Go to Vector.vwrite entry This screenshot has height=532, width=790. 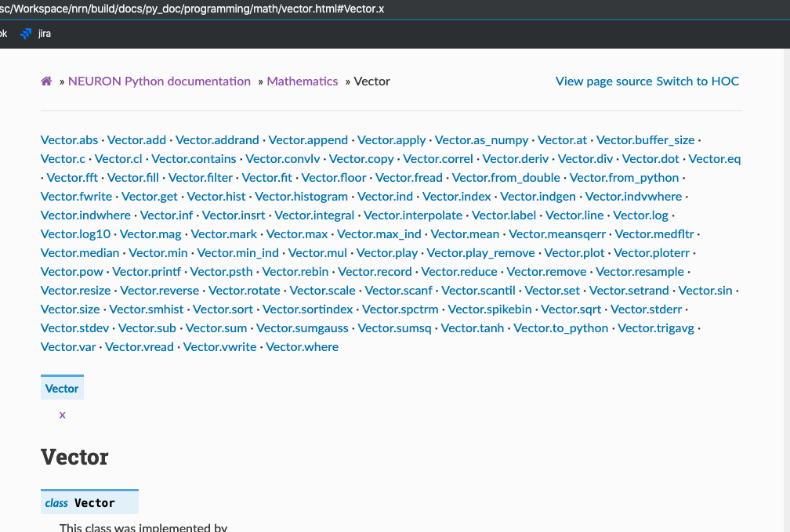219,347
